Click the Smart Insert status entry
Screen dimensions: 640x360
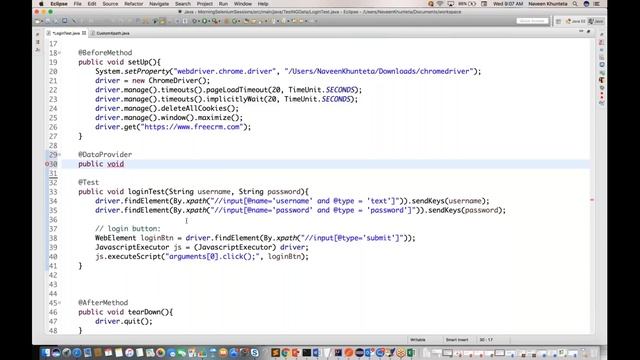[x=457, y=340]
